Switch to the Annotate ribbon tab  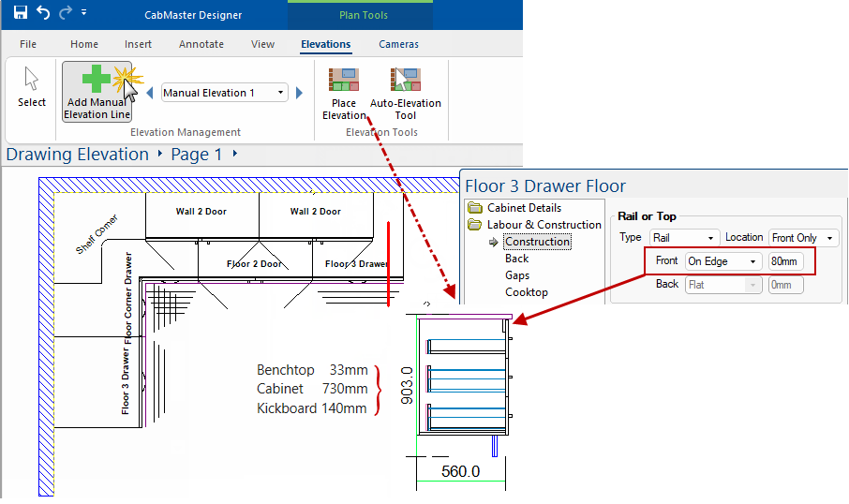(x=201, y=44)
